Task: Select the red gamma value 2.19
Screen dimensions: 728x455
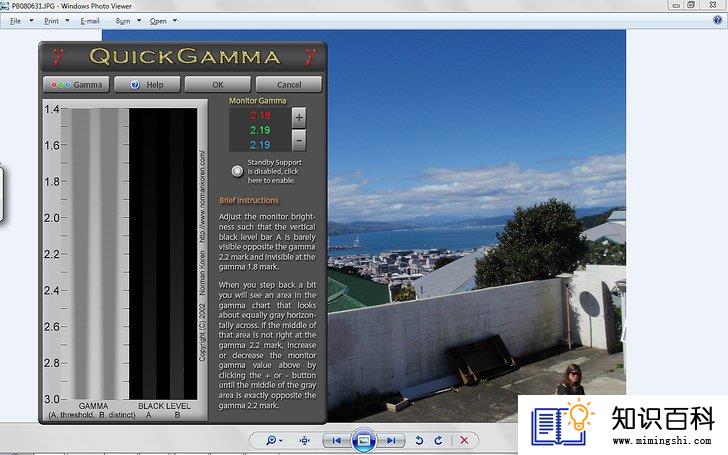Action: pyautogui.click(x=260, y=116)
